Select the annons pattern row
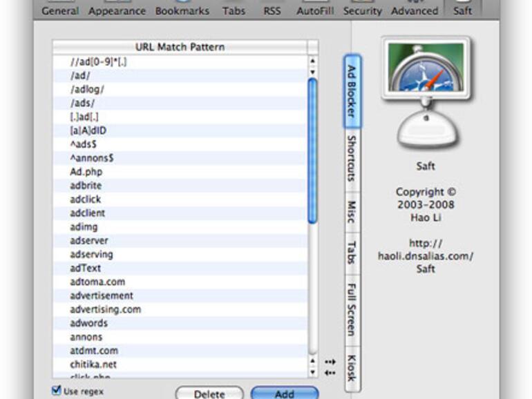 [x=180, y=337]
